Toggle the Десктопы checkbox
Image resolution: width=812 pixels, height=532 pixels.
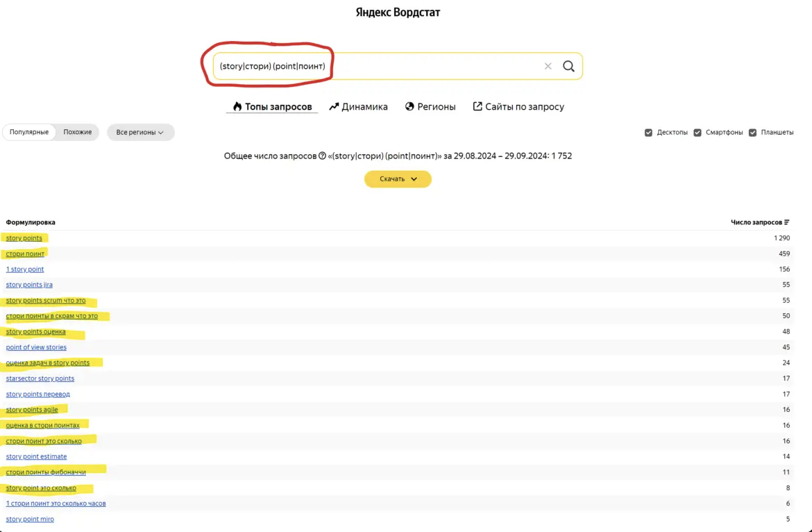[648, 133]
